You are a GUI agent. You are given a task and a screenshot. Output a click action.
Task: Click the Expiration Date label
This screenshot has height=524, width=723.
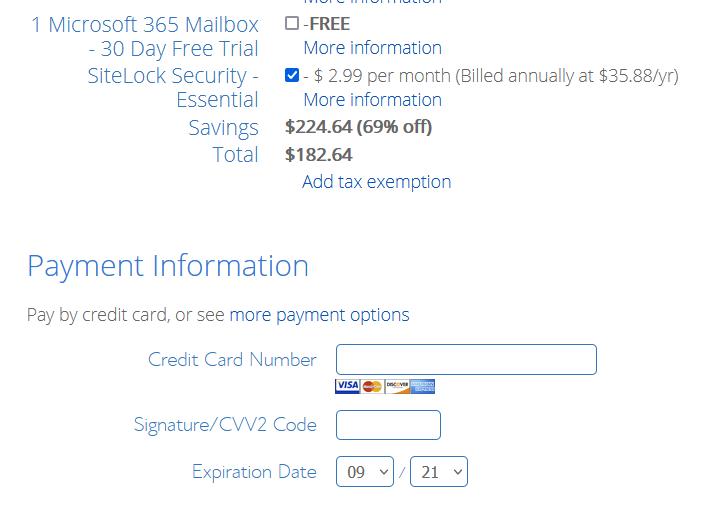coord(254,472)
